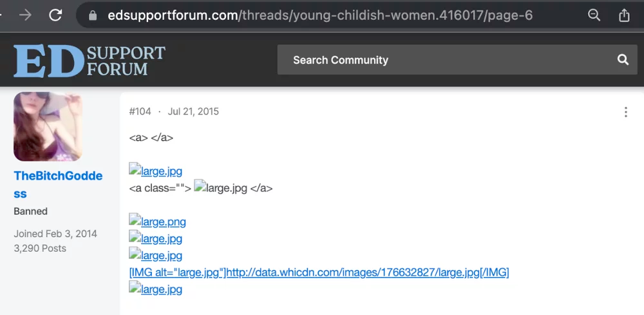Click the share icon in browser toolbar
644x315 pixels.
[x=624, y=15]
